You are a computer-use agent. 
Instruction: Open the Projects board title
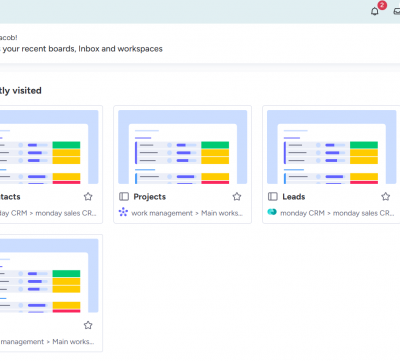150,197
